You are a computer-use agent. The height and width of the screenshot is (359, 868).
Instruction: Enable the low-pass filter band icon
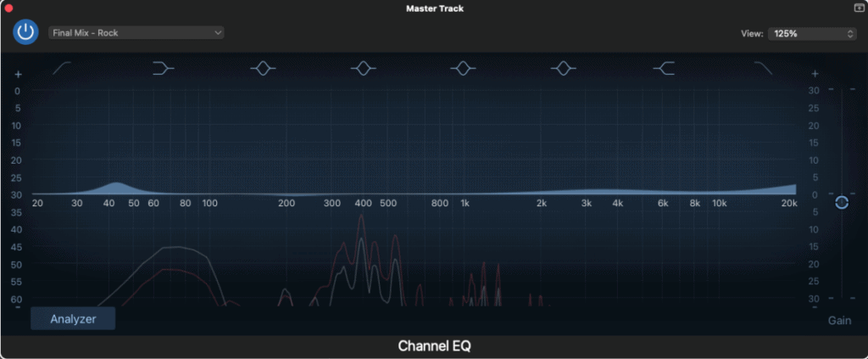(764, 68)
